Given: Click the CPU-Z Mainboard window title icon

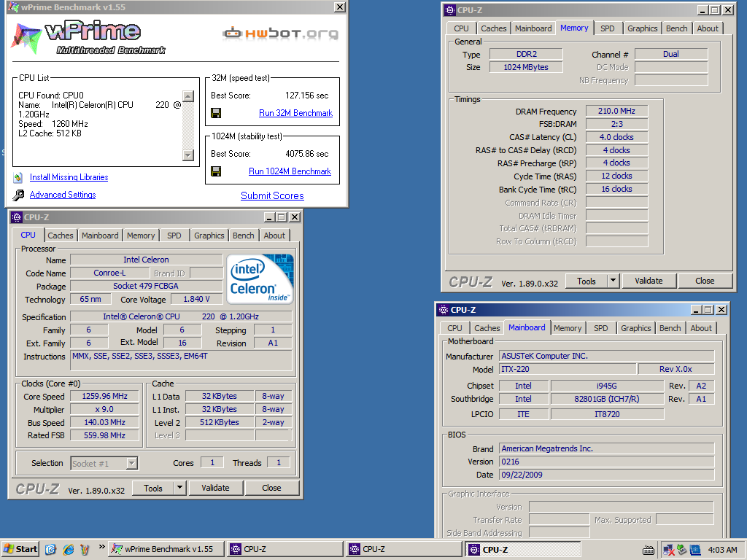Looking at the screenshot, I should pyautogui.click(x=443, y=310).
